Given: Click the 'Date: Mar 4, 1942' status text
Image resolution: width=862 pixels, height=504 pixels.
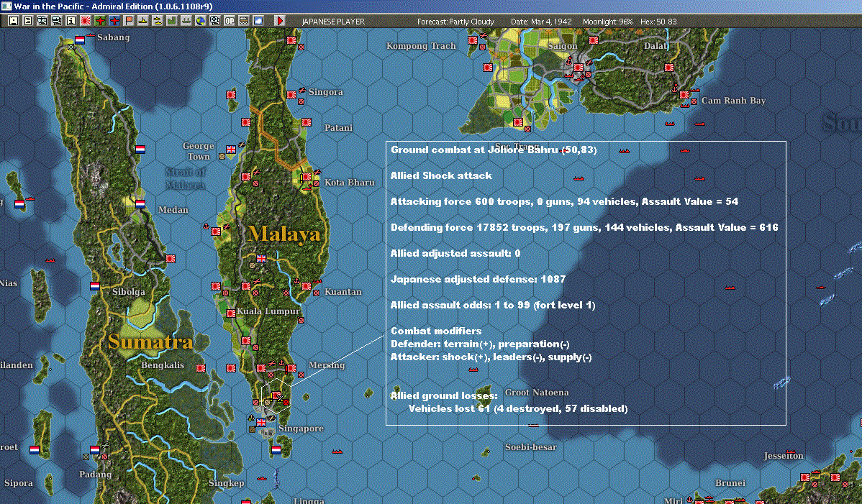Looking at the screenshot, I should point(541,22).
